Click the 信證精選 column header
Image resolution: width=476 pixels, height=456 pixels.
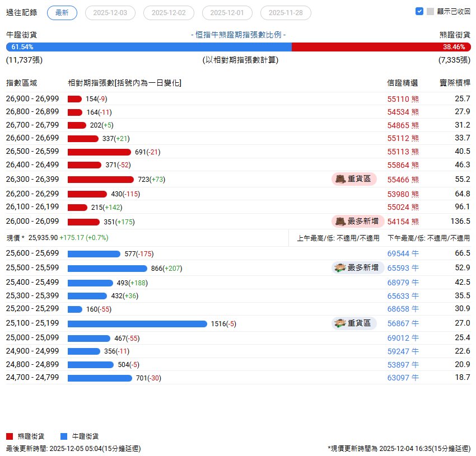click(403, 83)
